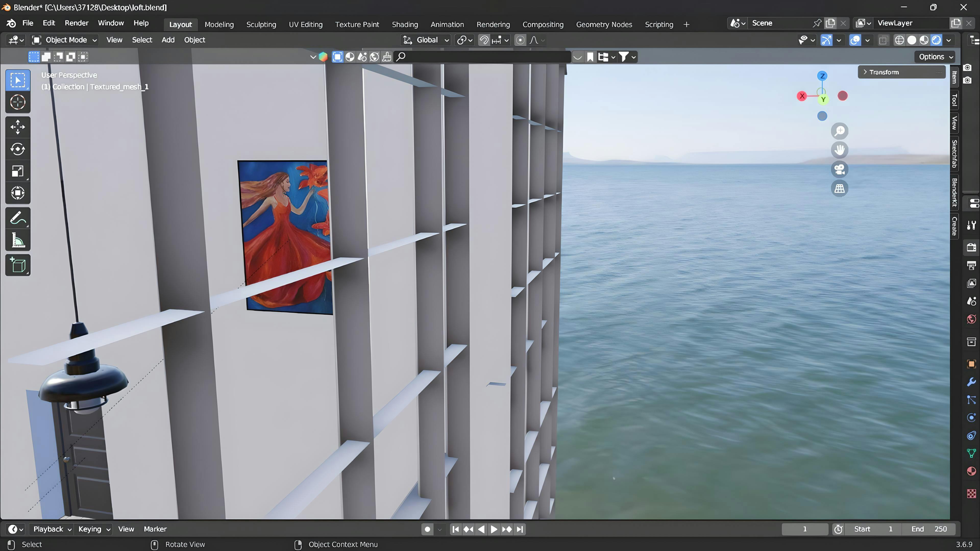The image size is (980, 551).
Task: Open the Keying dropdown
Action: click(x=94, y=529)
